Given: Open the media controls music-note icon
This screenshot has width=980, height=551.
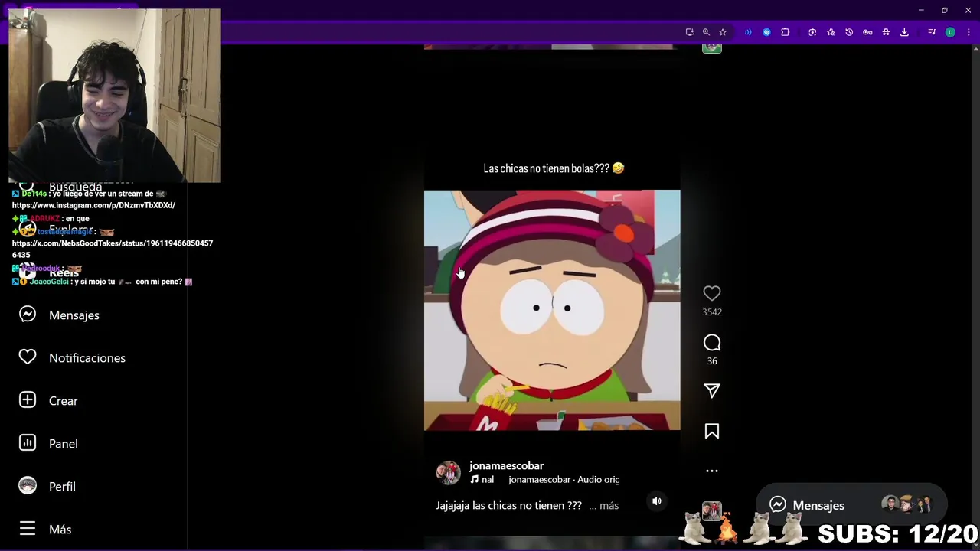Looking at the screenshot, I should [x=932, y=32].
